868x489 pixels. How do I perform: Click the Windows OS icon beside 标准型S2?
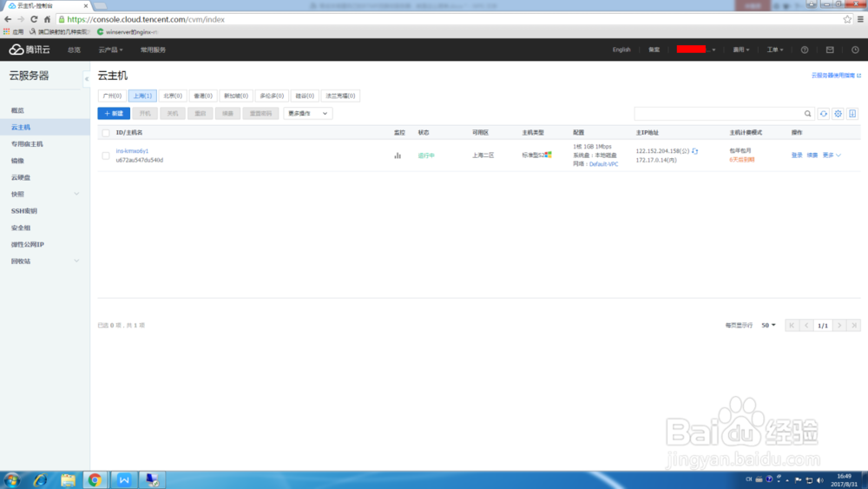(x=548, y=155)
